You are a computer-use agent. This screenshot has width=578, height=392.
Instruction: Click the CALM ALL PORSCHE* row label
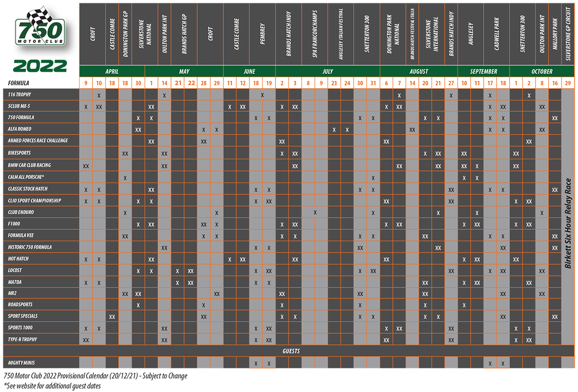(26, 177)
